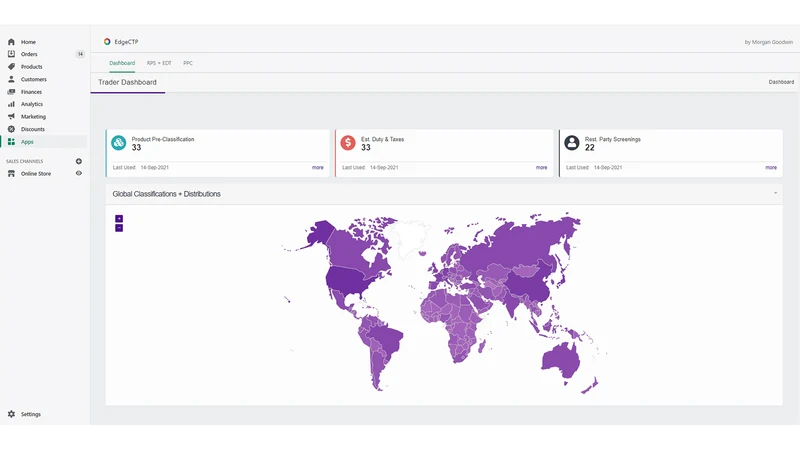The image size is (800, 450).
Task: Click the 'by Morgan Goodwin' text
Action: 768,42
